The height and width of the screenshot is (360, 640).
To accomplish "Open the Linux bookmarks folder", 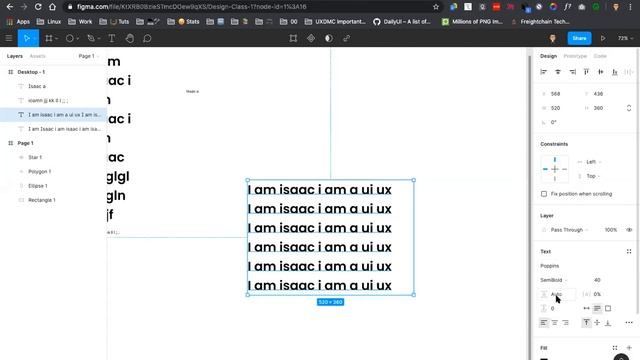I will [49, 22].
